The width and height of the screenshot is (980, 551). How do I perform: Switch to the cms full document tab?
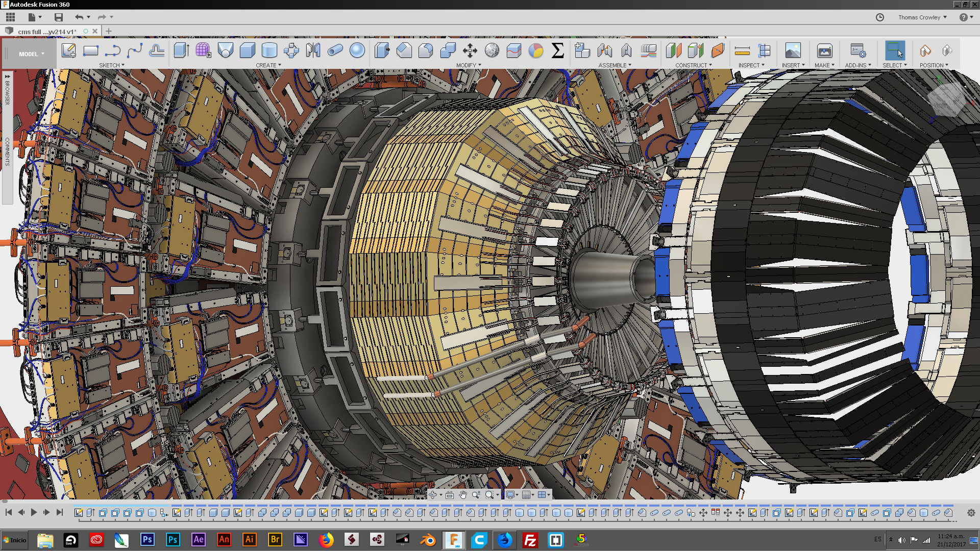(47, 32)
